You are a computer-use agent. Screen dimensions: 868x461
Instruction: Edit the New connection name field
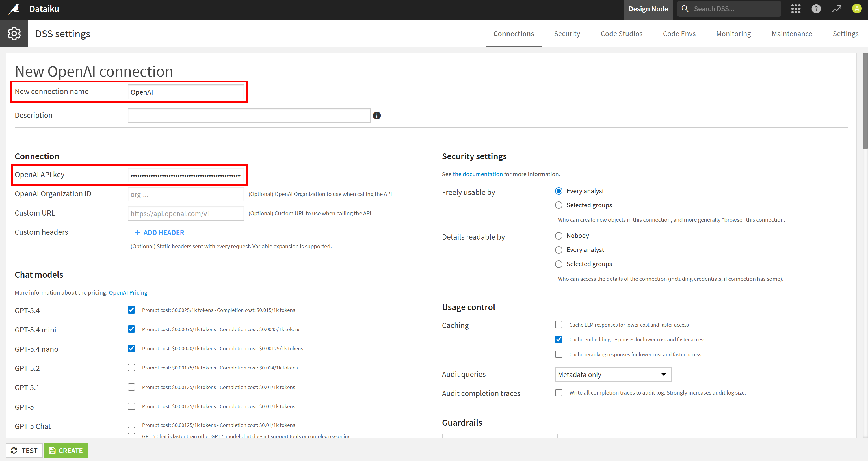[186, 92]
